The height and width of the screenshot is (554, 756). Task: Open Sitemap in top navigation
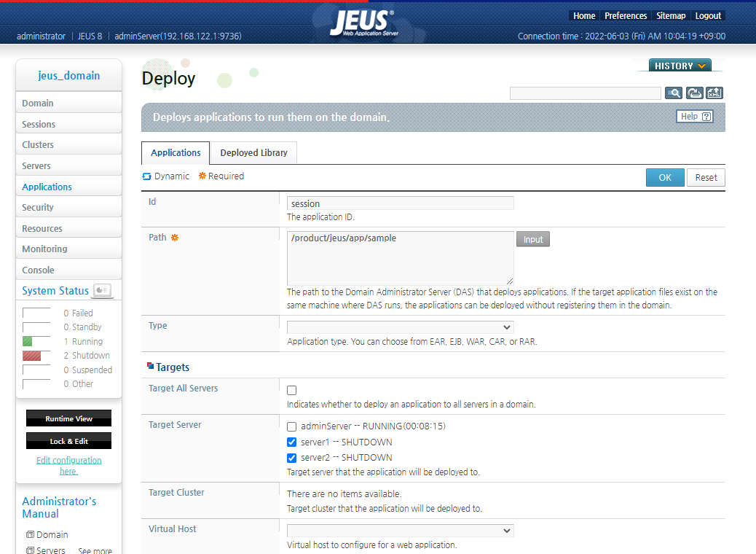[671, 16]
